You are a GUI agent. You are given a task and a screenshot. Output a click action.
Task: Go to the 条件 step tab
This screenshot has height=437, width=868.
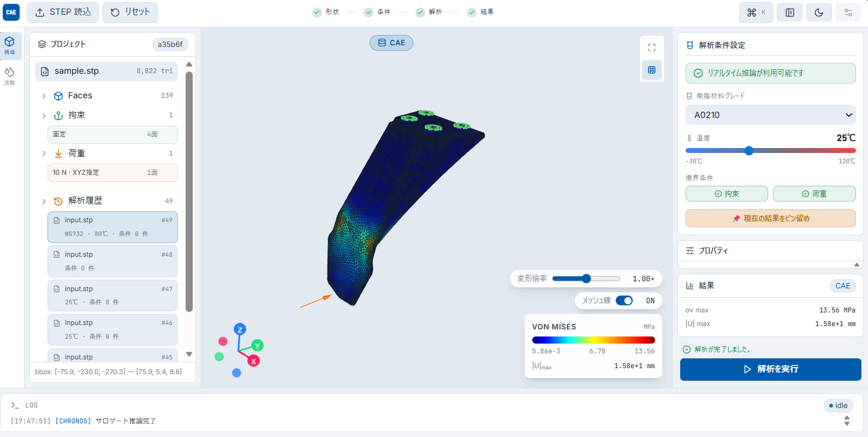point(377,12)
